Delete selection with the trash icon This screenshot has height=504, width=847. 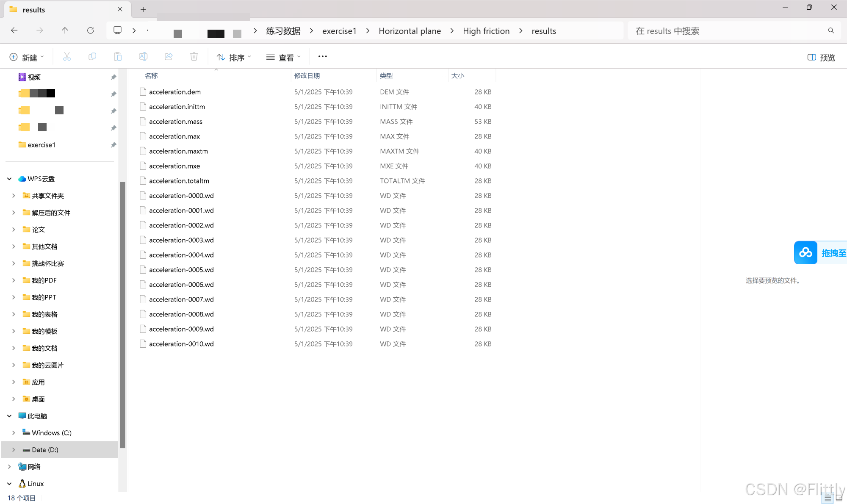tap(194, 56)
